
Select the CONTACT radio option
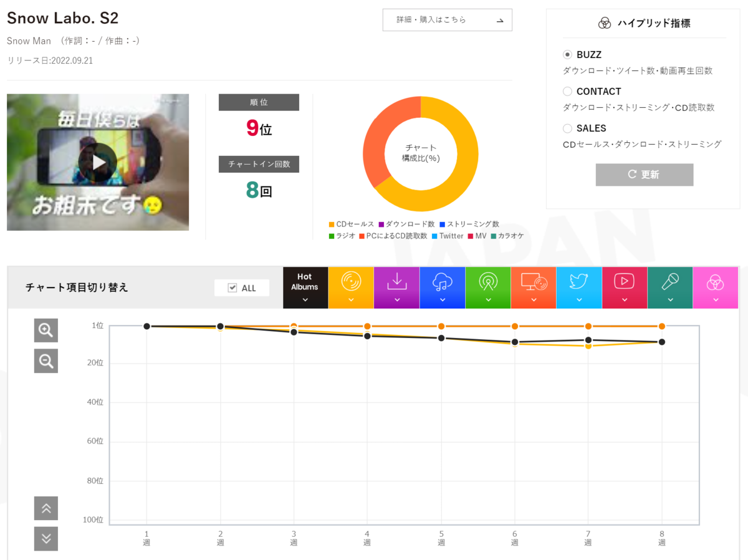(567, 92)
